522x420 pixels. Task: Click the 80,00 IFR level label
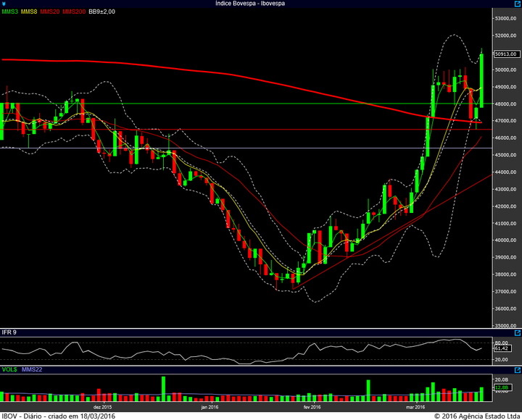pyautogui.click(x=502, y=343)
